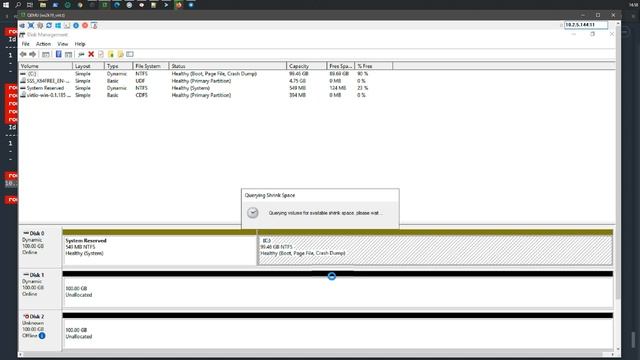
Task: Open the Help menu
Action: (80, 44)
